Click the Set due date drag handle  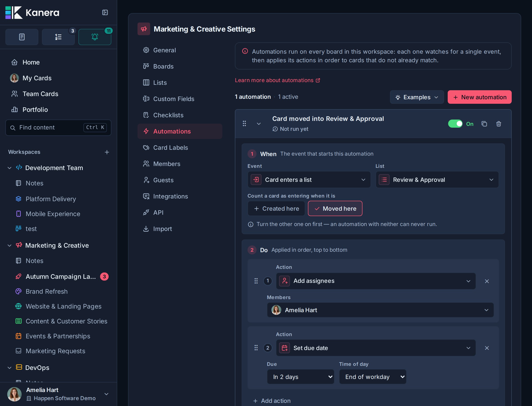point(256,348)
